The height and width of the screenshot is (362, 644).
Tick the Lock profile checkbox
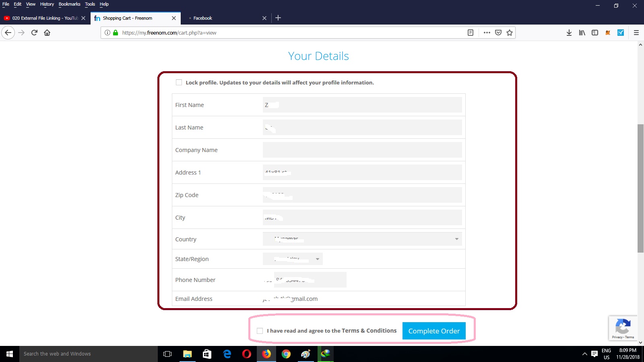(179, 82)
